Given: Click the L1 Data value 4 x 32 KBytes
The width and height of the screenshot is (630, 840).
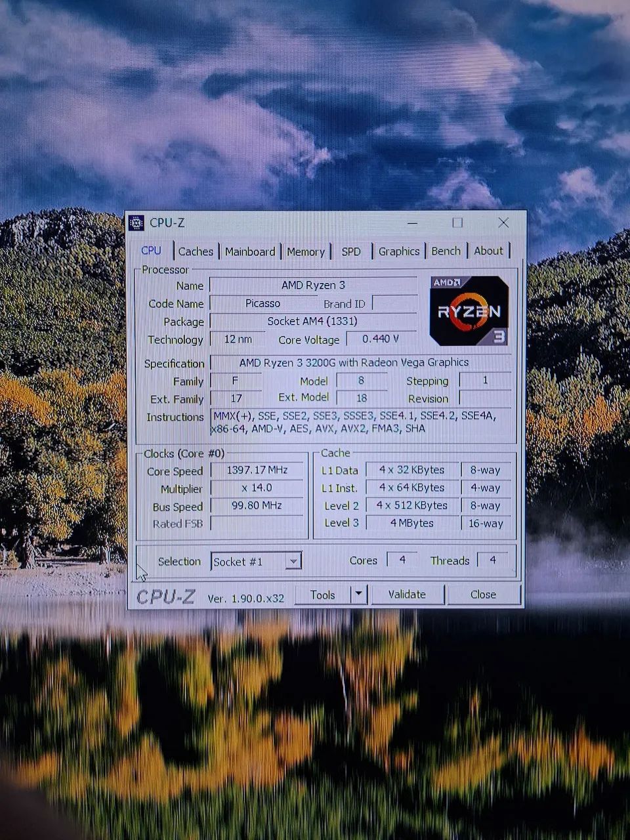Looking at the screenshot, I should pos(411,471).
